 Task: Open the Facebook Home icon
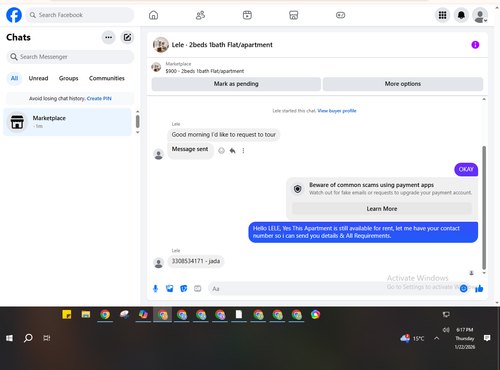tap(153, 15)
